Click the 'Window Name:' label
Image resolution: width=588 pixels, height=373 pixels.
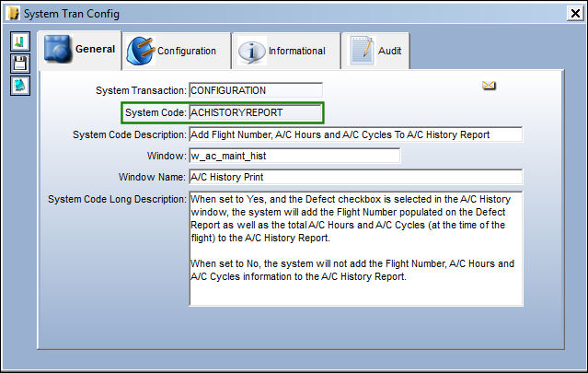[x=152, y=177]
